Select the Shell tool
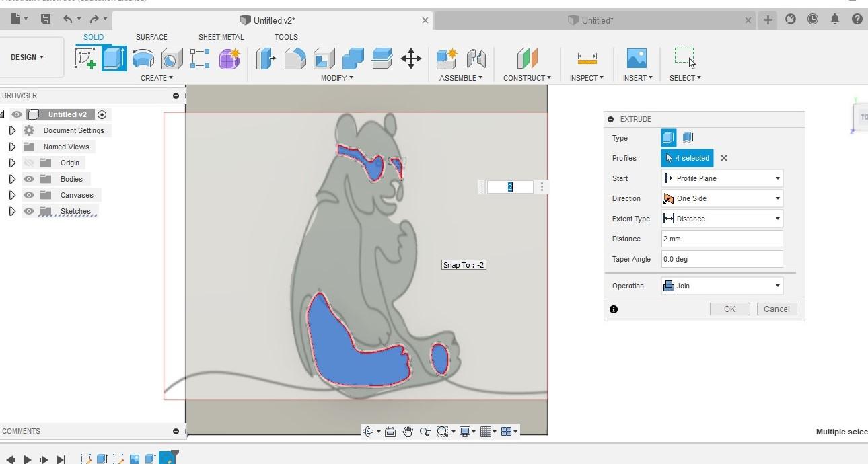This screenshot has height=464, width=868. click(x=324, y=59)
